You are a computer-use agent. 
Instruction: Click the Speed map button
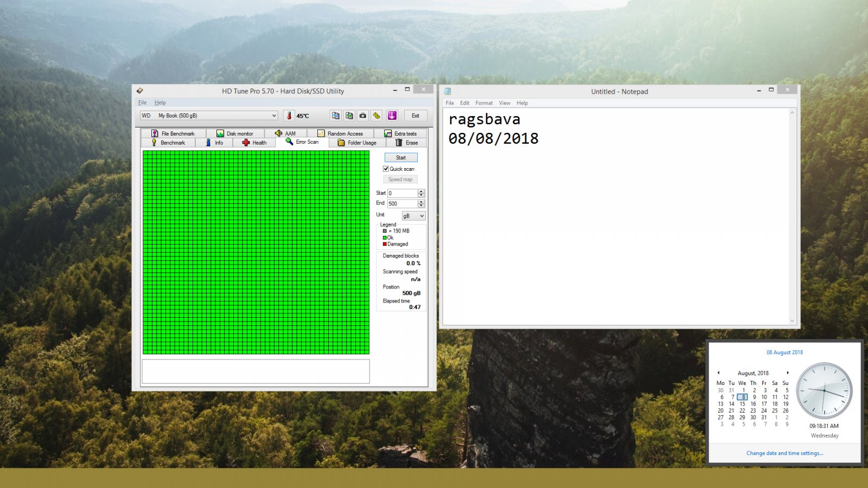401,179
